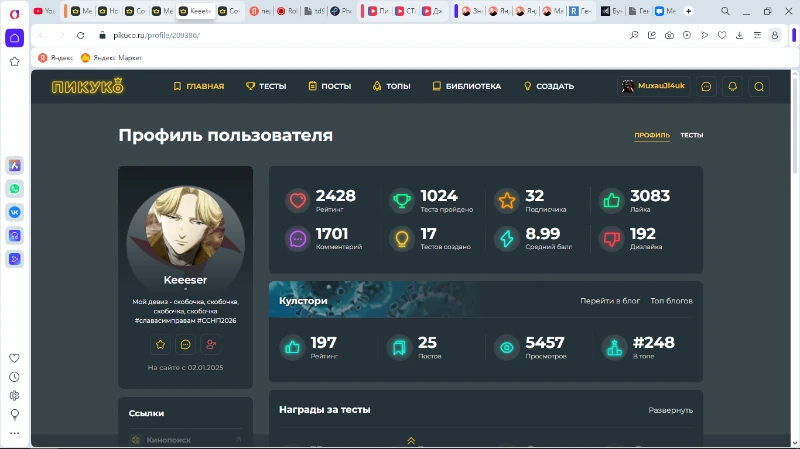This screenshot has height=449, width=800.
Task: Click the eye icon beside 5457 Просмотров
Action: tap(507, 347)
